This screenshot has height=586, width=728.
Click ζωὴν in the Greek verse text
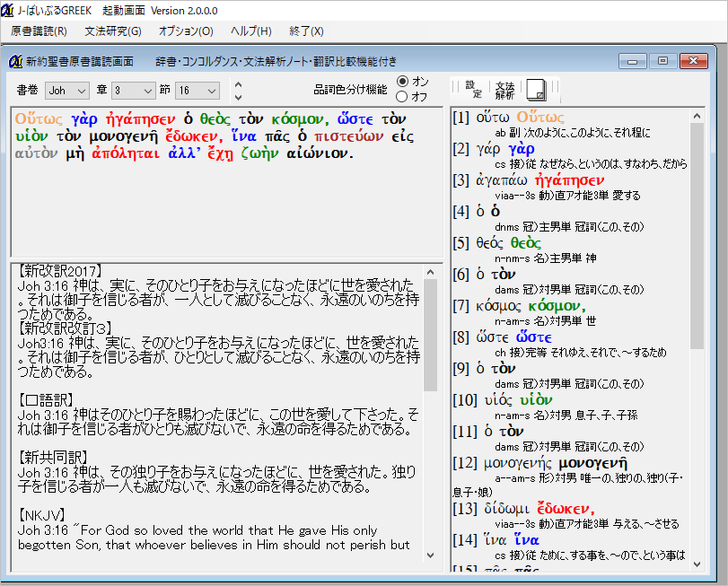(260, 153)
